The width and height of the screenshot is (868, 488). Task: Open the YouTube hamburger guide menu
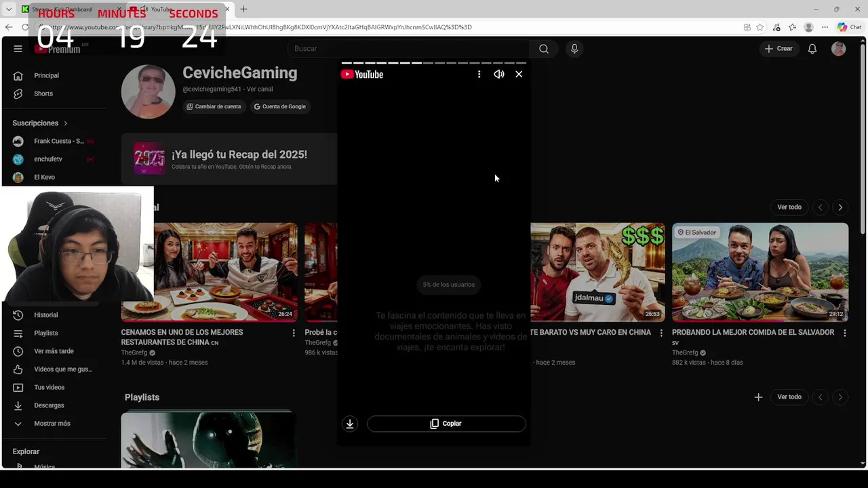click(18, 49)
